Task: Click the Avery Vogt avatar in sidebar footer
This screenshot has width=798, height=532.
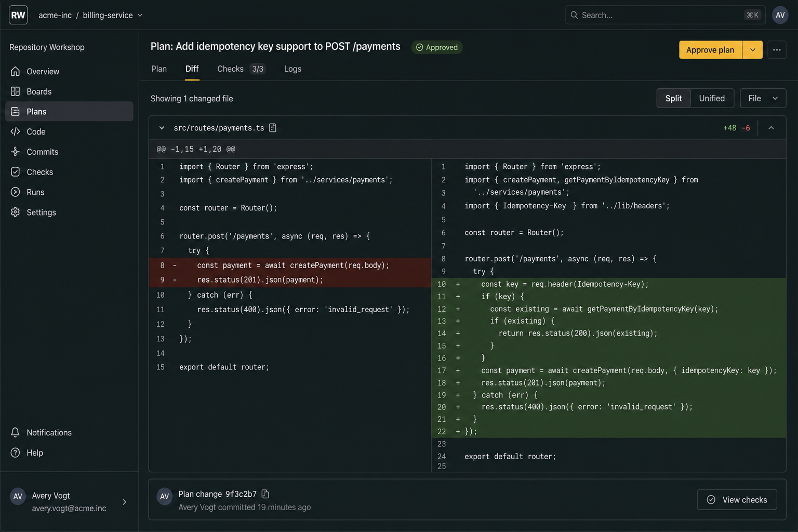Action: [18, 496]
